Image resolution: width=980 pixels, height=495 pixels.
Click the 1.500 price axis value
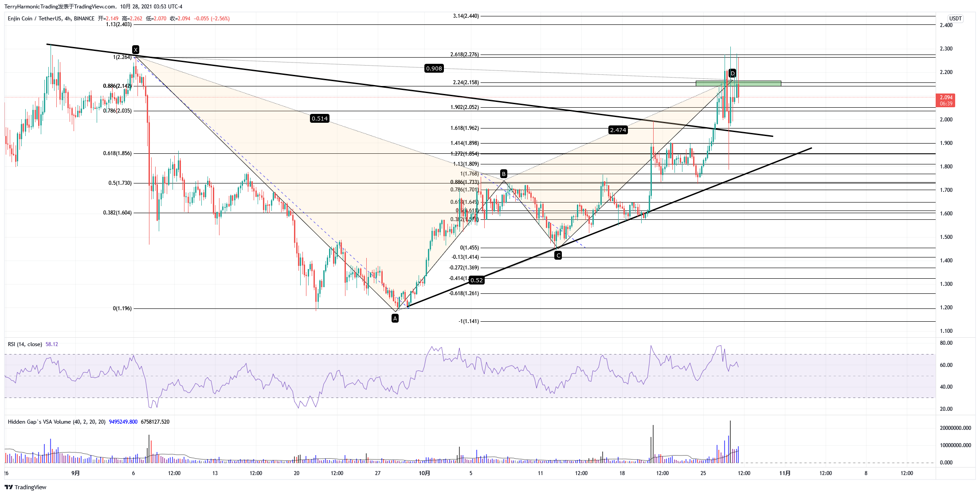click(x=946, y=237)
